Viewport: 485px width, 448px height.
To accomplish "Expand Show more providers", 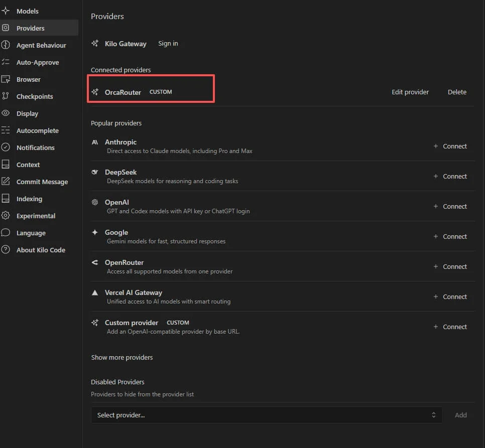I will pyautogui.click(x=122, y=358).
